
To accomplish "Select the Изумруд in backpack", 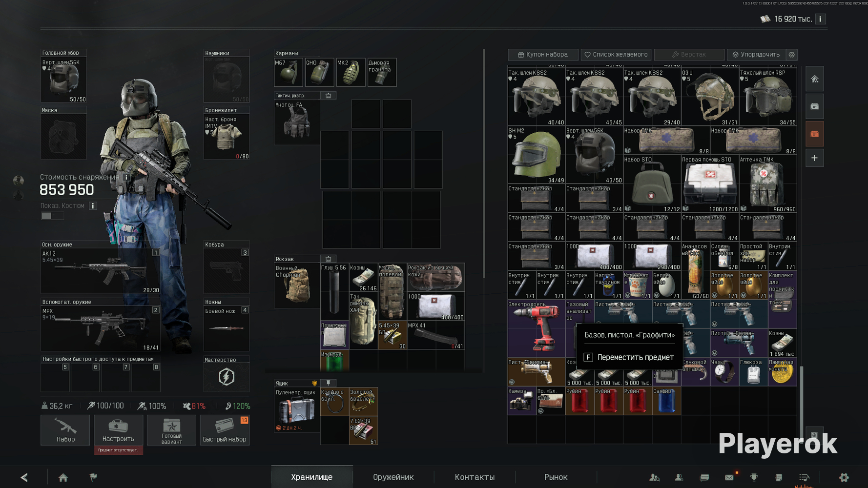I will 334,361.
